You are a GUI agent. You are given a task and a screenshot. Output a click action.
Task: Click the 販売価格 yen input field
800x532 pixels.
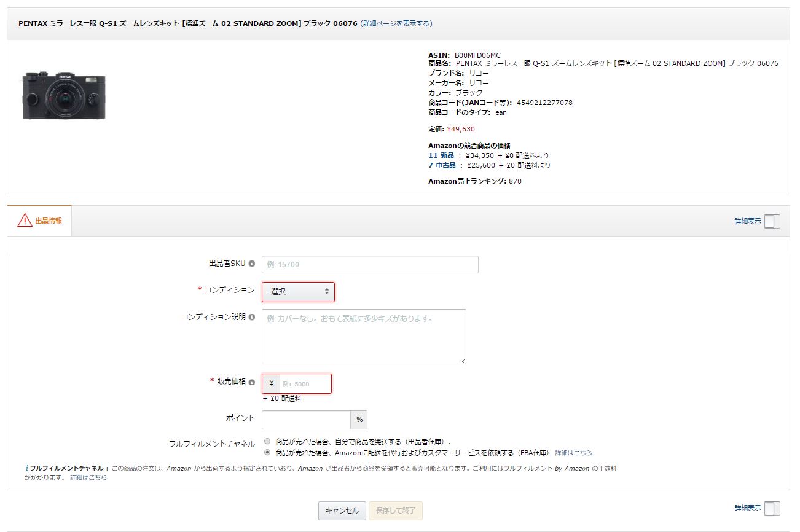(305, 384)
